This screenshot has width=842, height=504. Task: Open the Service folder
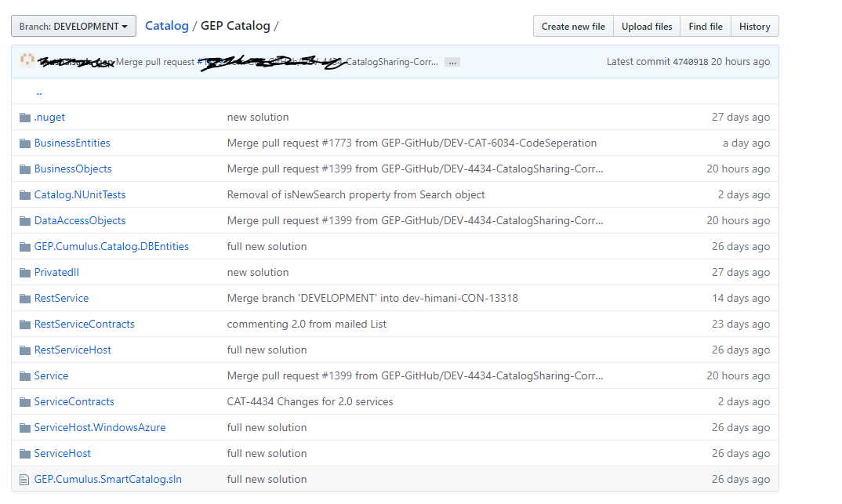(x=51, y=375)
